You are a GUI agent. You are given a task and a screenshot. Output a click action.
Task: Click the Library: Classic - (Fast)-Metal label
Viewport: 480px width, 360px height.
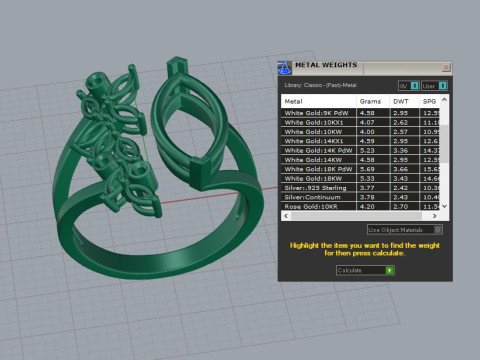pyautogui.click(x=320, y=85)
